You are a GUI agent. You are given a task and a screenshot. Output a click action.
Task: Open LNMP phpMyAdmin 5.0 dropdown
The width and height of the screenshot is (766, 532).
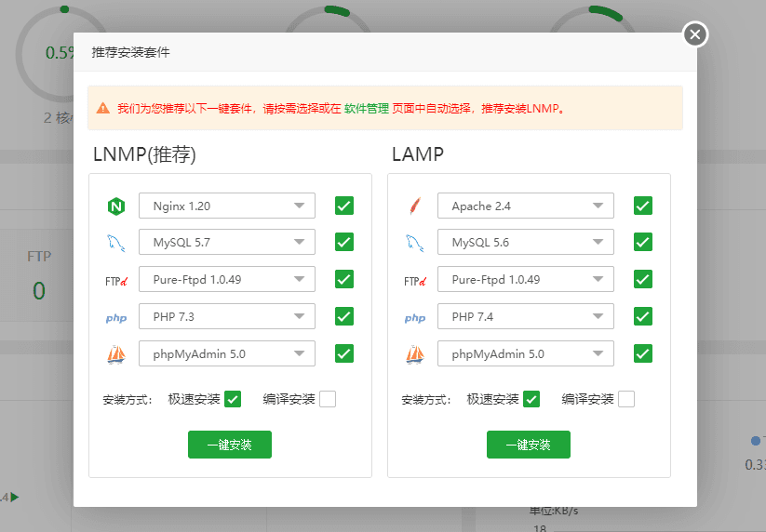227,352
